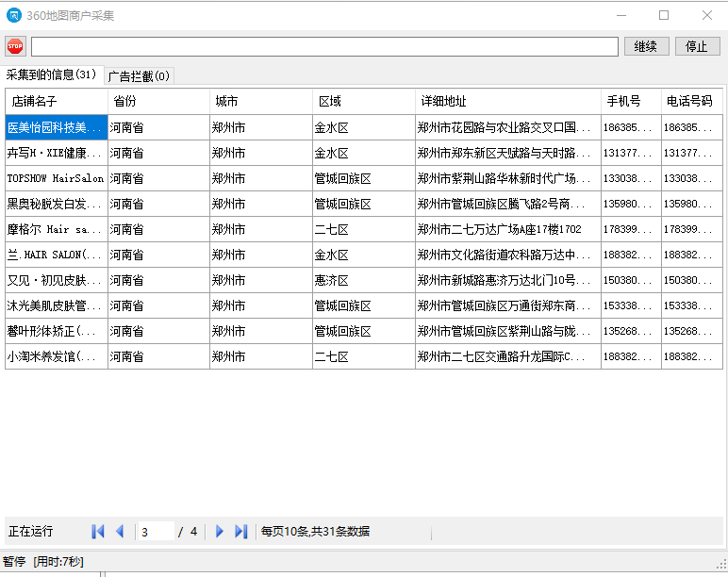Click the 二七区 cell in 摩格尔 row

tap(364, 230)
